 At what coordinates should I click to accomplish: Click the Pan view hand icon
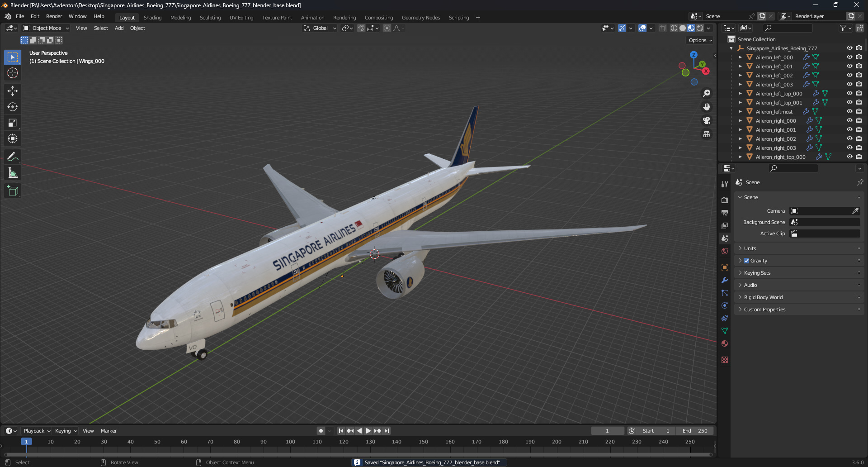click(707, 107)
